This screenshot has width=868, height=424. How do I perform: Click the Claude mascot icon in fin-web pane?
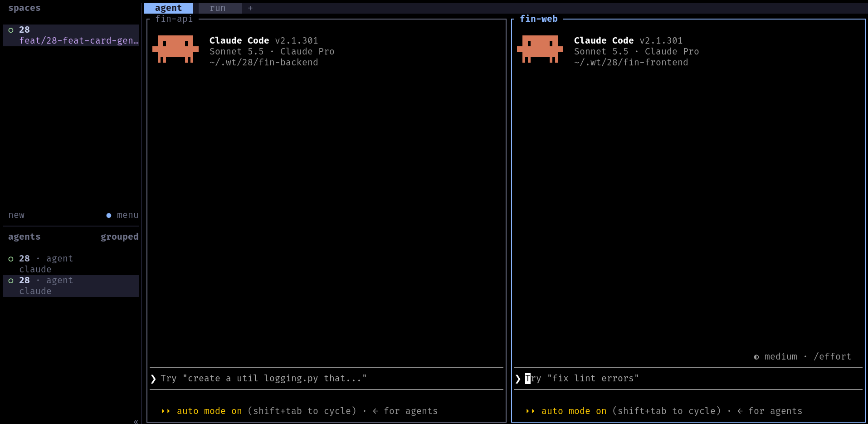540,49
